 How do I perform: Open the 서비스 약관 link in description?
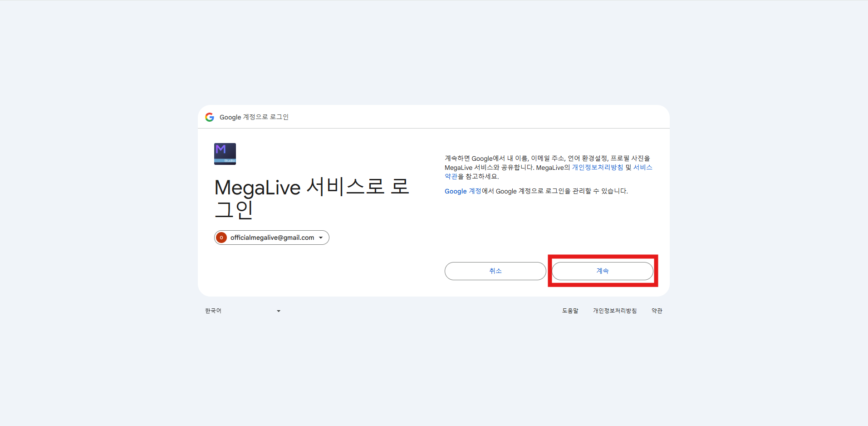point(642,168)
